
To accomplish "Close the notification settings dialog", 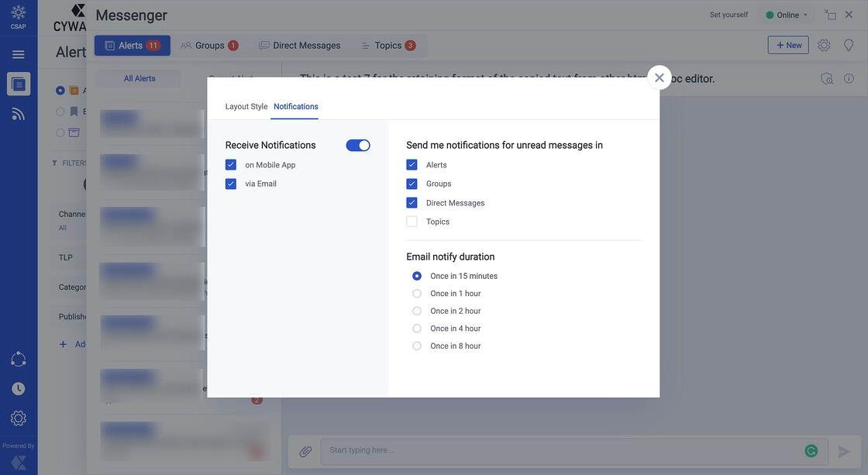I will coord(659,77).
